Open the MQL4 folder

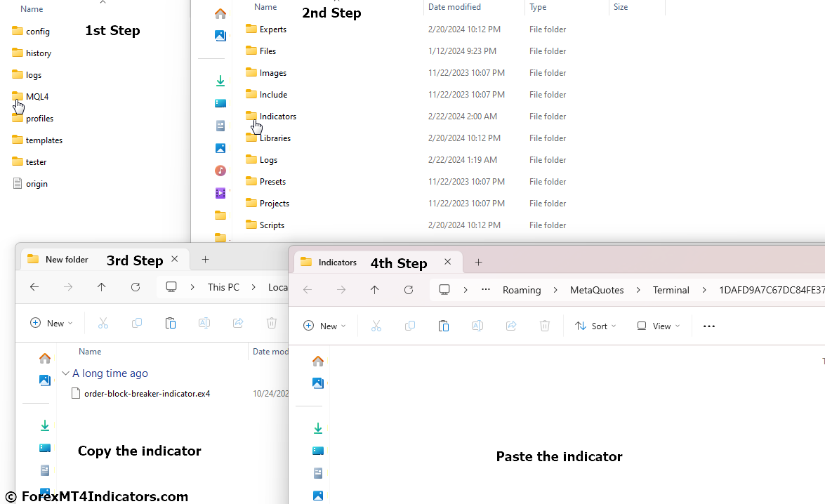37,97
